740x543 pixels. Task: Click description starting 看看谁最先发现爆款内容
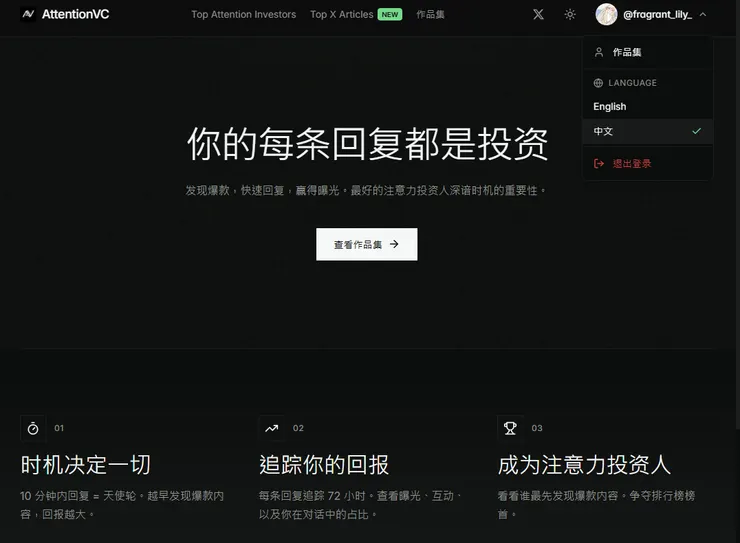(597, 505)
